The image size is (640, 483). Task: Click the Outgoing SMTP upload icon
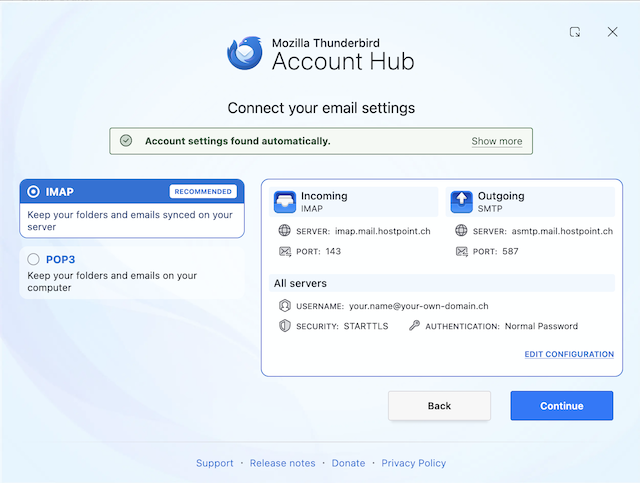461,202
